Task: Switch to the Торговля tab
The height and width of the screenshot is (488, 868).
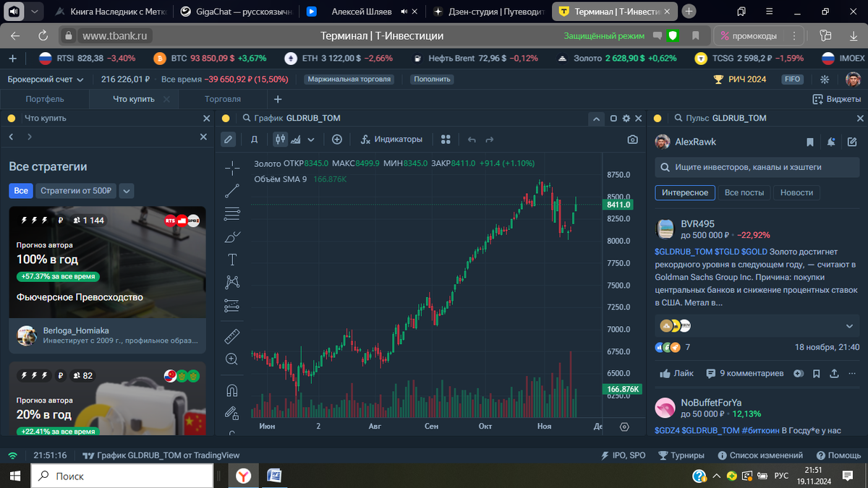Action: pyautogui.click(x=223, y=99)
